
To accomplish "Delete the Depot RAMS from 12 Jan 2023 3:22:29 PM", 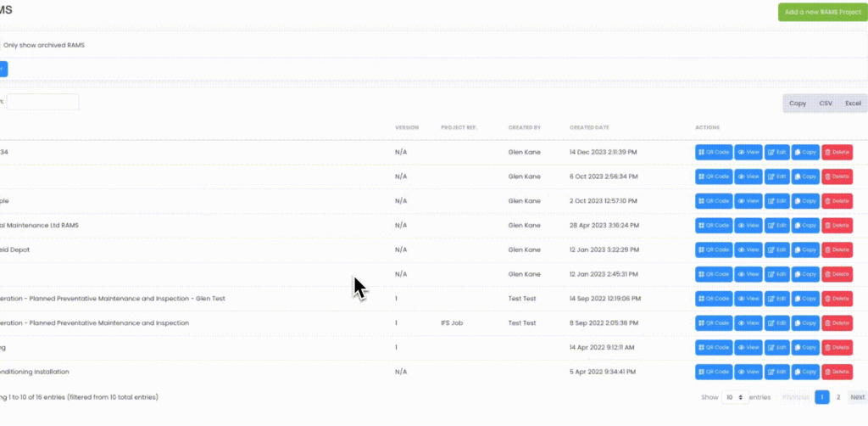I will pos(837,249).
